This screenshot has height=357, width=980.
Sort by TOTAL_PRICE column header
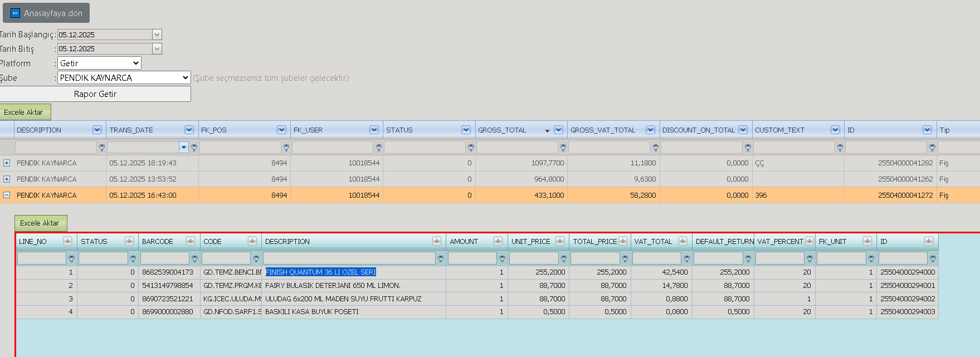coord(594,241)
